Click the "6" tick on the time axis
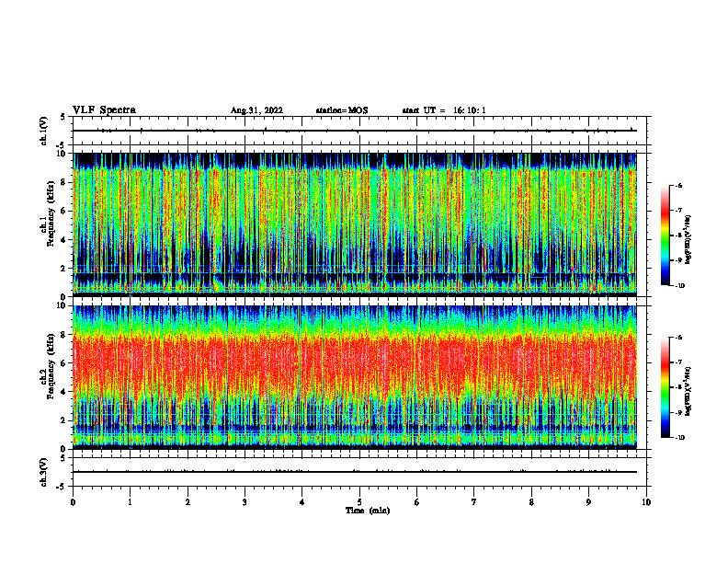 tap(416, 502)
